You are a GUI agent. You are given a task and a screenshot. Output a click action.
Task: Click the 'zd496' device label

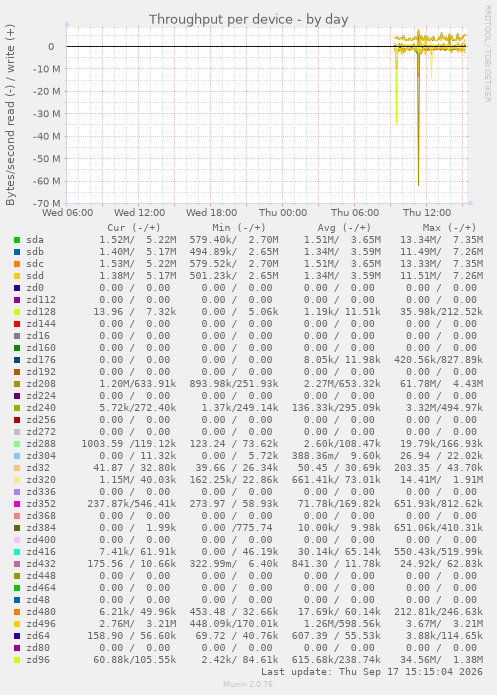pos(41,623)
